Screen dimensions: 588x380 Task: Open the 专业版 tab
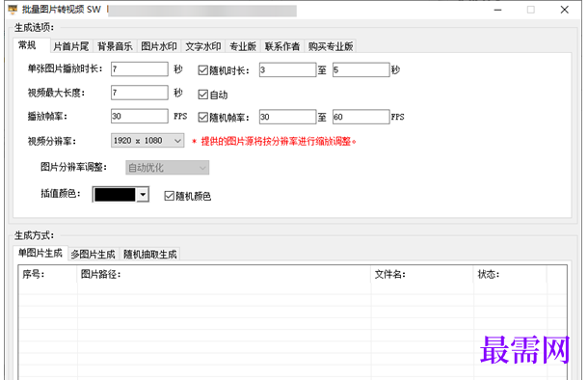coord(243,46)
